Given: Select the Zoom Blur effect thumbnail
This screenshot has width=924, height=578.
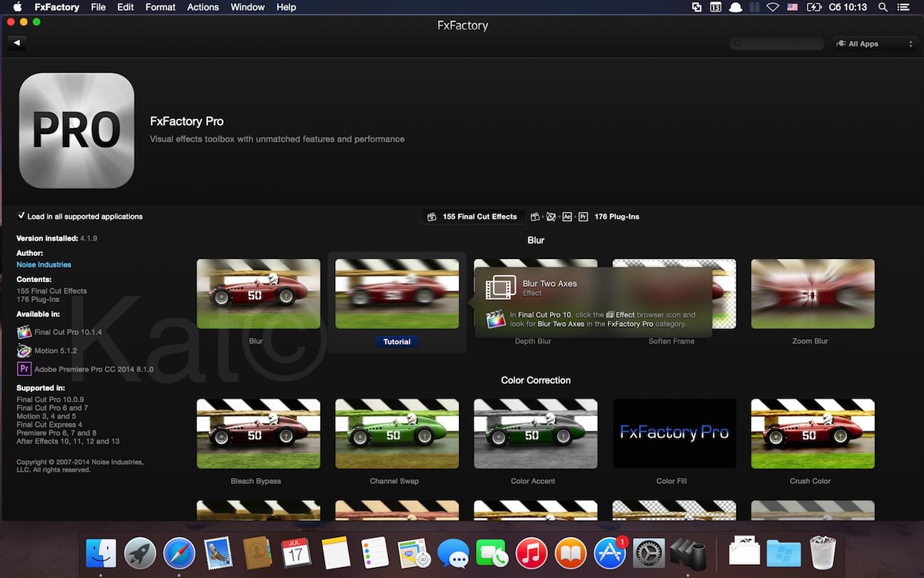Looking at the screenshot, I should tap(812, 294).
